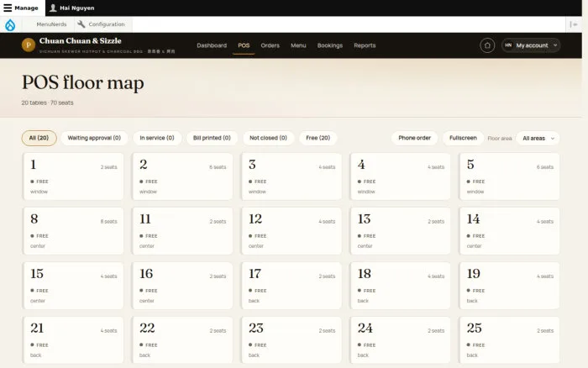The width and height of the screenshot is (588, 368).
Task: Click the Phone order button
Action: click(414, 138)
